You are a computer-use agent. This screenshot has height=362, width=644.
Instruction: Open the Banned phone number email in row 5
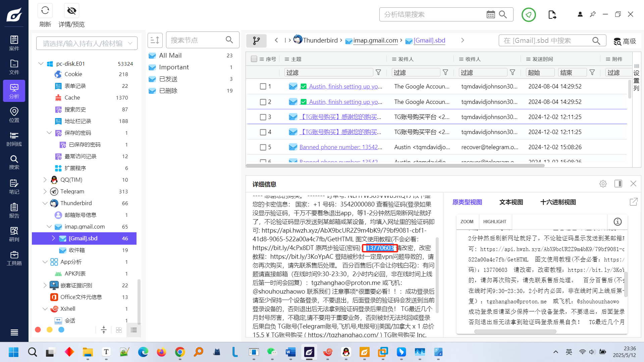341,147
